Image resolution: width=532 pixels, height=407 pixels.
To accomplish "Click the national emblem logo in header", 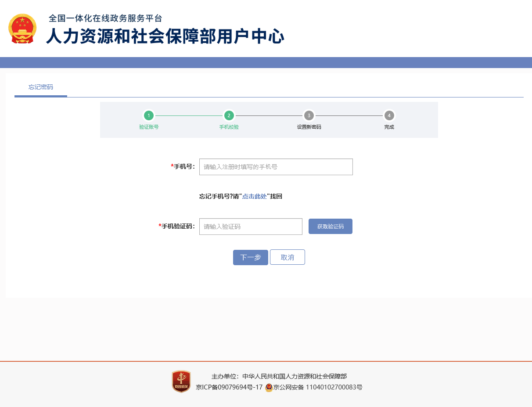I will pyautogui.click(x=22, y=29).
